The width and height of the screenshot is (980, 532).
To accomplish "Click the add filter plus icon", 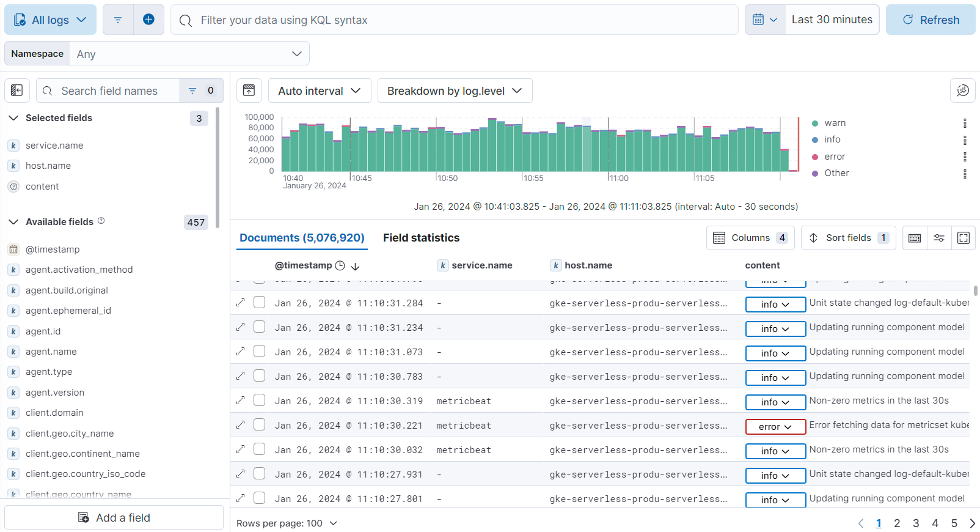I will pyautogui.click(x=148, y=20).
